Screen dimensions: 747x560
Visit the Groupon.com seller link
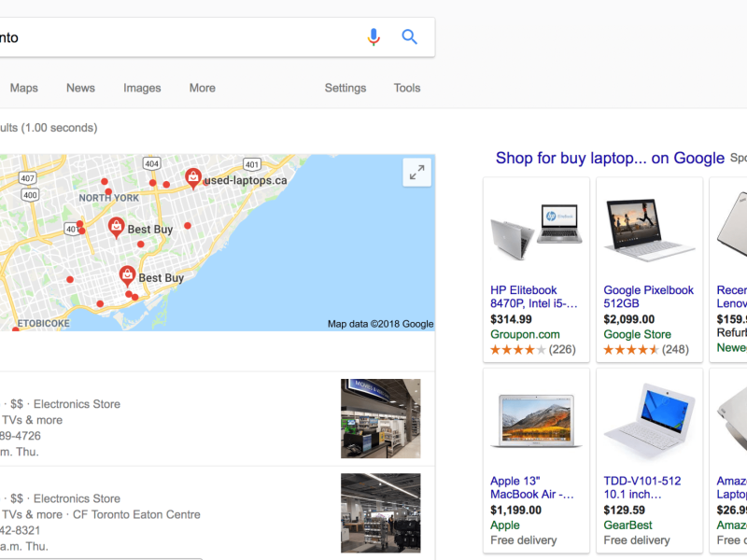(525, 334)
